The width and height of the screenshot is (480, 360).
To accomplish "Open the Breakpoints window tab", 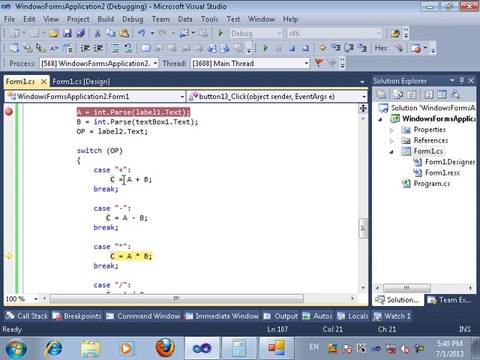I will (x=77, y=316).
